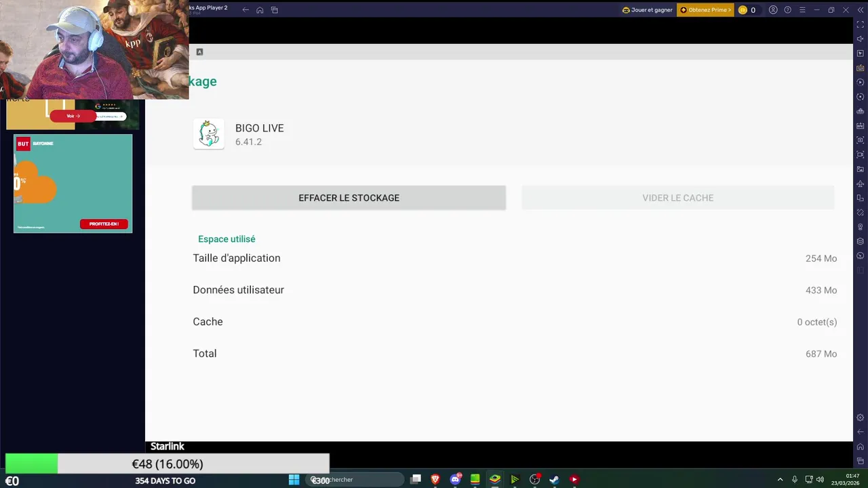This screenshot has width=868, height=488.
Task: Select the '254 Mo' application size value
Action: 821,258
